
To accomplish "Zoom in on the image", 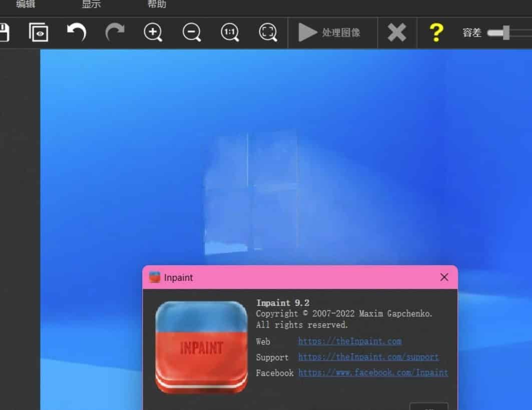I will pos(153,32).
